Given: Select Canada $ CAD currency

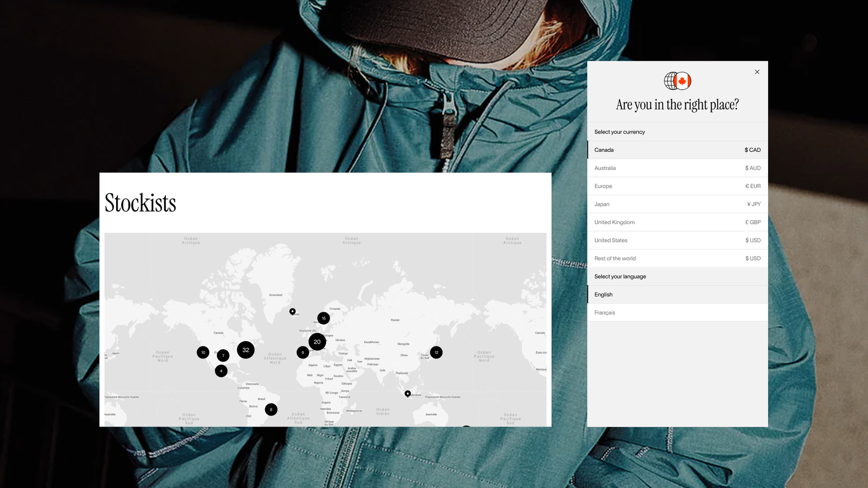Looking at the screenshot, I should click(x=677, y=150).
